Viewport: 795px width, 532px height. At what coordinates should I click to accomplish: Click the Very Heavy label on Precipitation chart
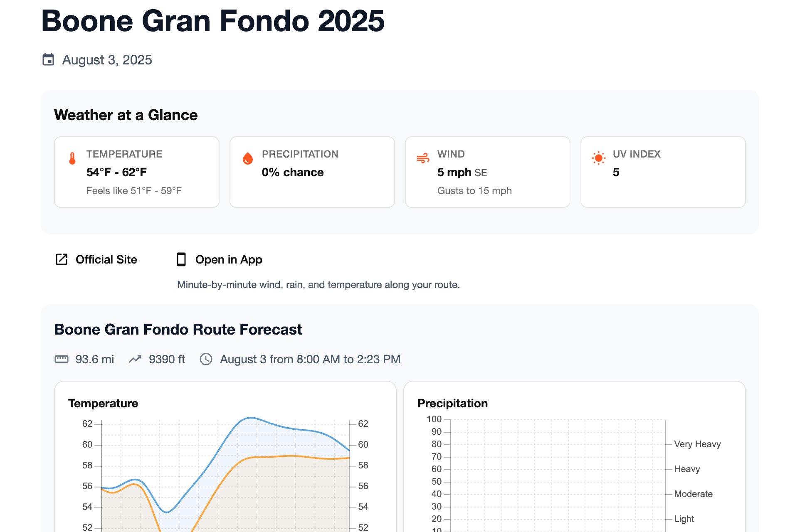pyautogui.click(x=697, y=444)
